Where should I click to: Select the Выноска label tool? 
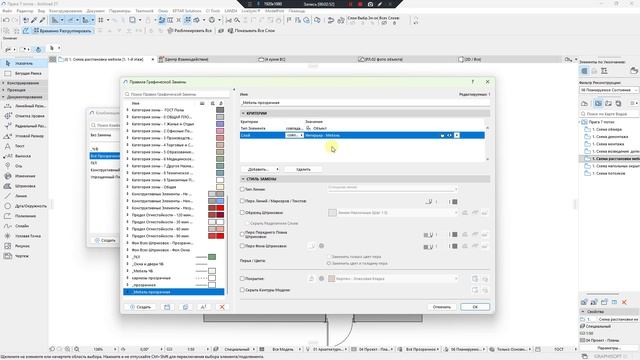click(x=24, y=156)
